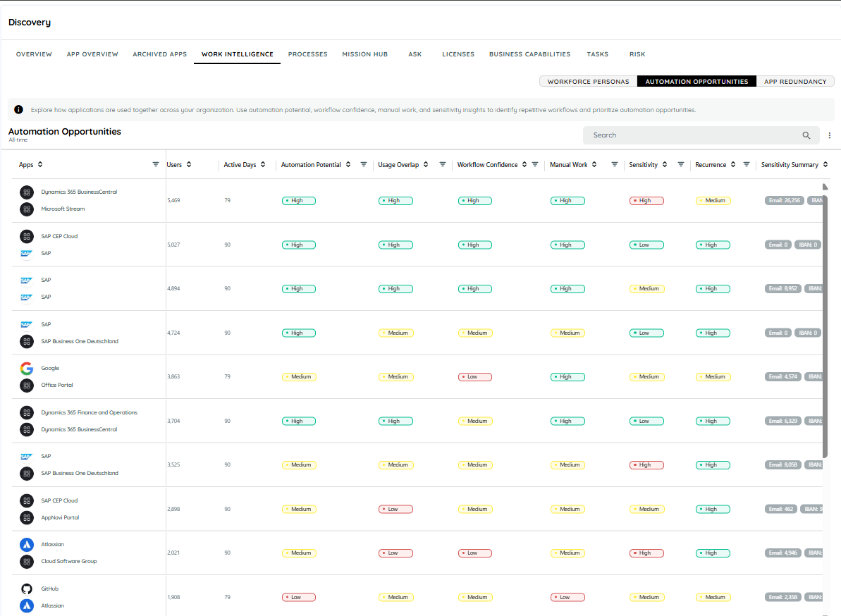Image resolution: width=841 pixels, height=616 pixels.
Task: Click the Dynamics 365 Finance and Operations icon
Action: (26, 412)
